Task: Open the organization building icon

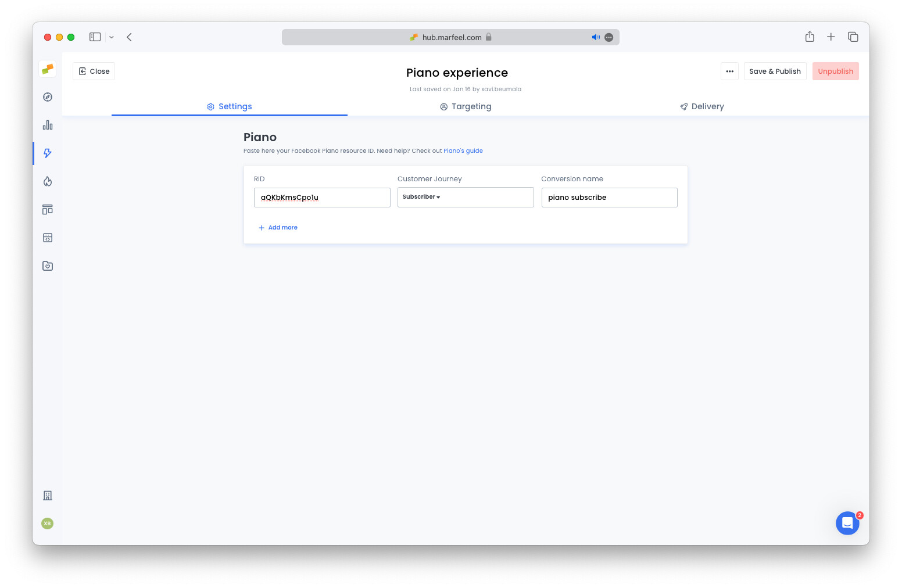Action: (x=47, y=496)
